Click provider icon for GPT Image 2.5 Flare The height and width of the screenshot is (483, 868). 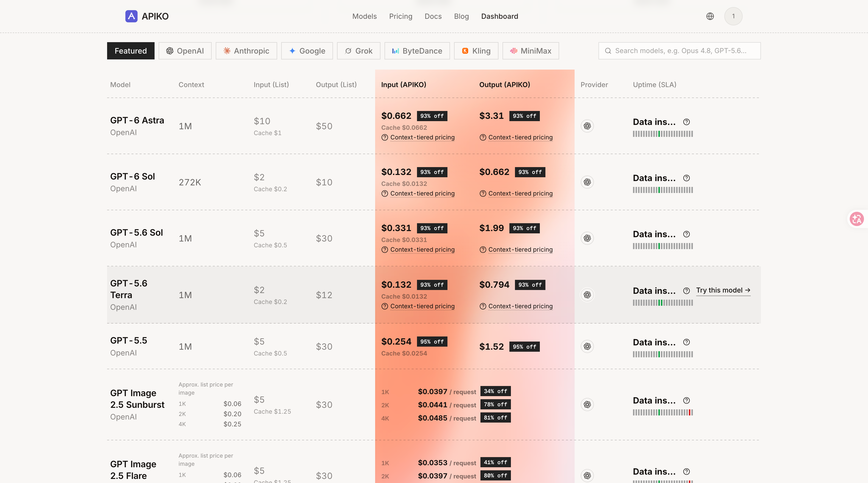(587, 476)
